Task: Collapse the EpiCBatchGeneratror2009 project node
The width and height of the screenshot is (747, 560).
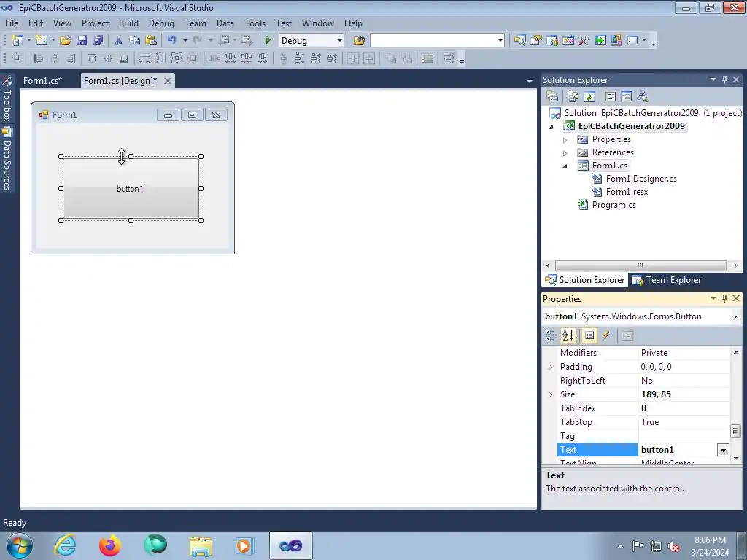Action: (x=551, y=127)
